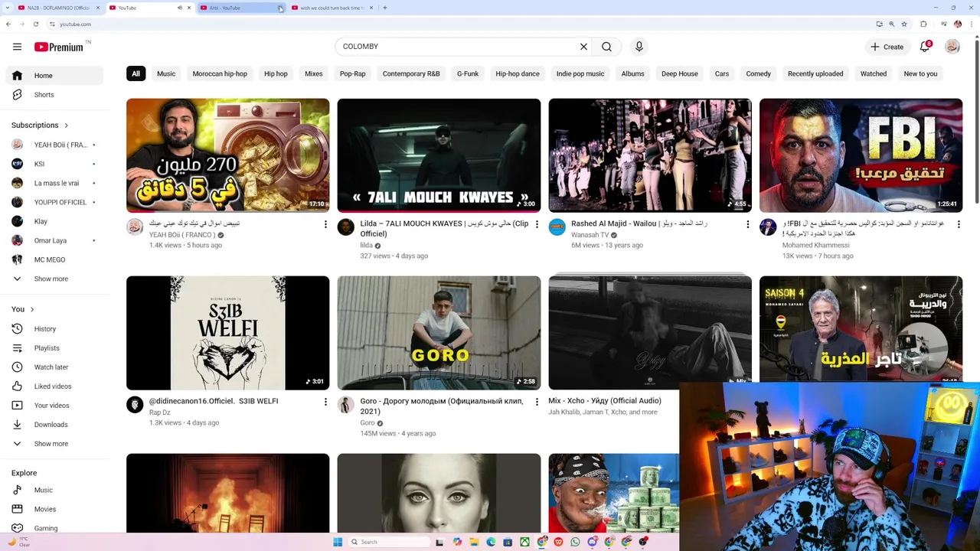Select the Pop-Rap chip
This screenshot has height=551, width=980.
pos(353,74)
